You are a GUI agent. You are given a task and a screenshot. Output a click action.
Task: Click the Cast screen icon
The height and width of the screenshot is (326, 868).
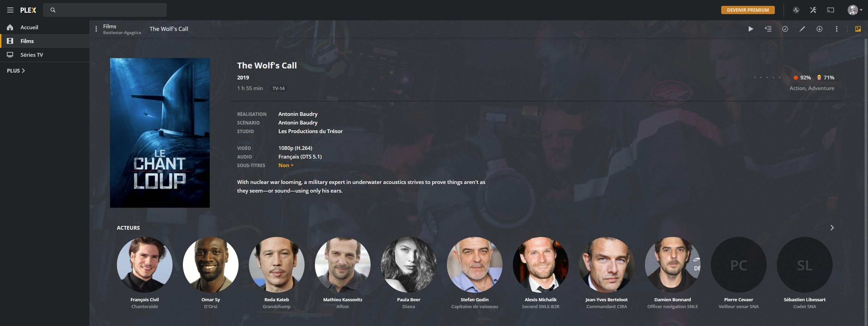pos(830,10)
